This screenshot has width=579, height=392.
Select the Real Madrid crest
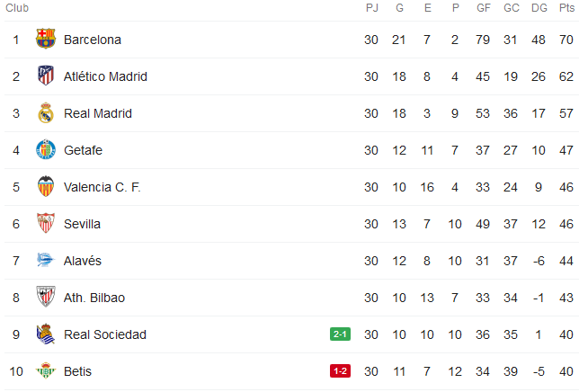tap(45, 113)
